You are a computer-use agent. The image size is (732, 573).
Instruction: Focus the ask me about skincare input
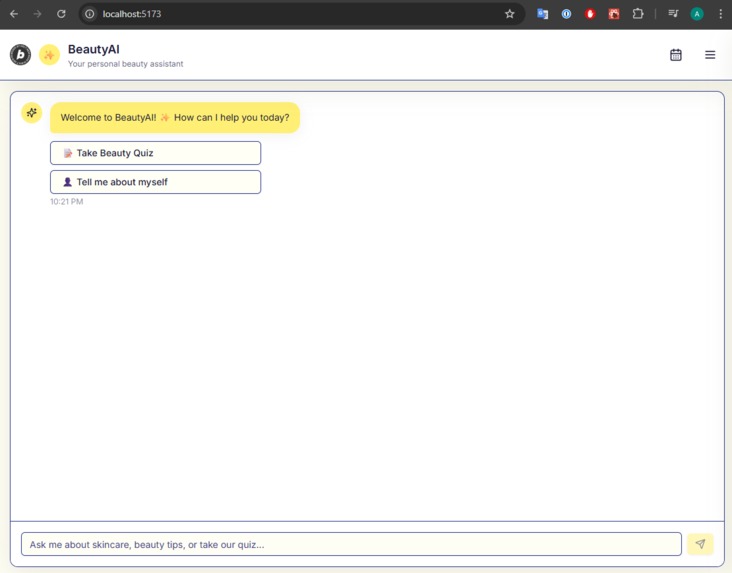pos(351,544)
